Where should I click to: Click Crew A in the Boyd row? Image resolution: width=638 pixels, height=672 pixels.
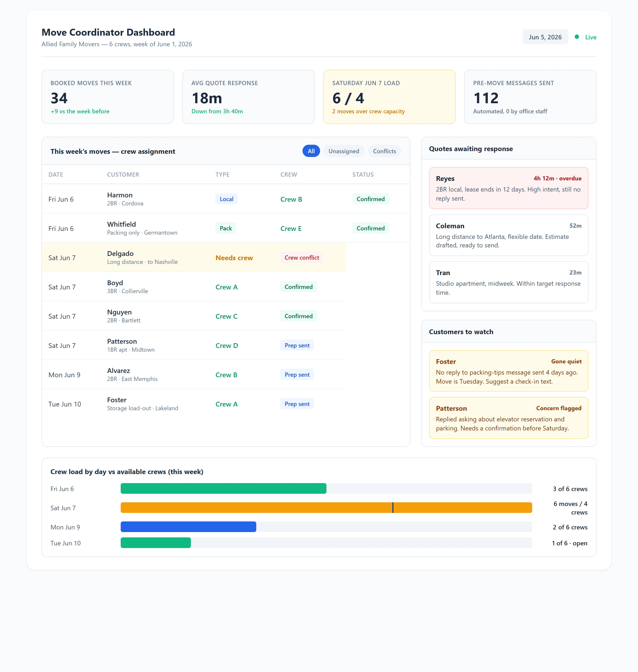coord(226,287)
